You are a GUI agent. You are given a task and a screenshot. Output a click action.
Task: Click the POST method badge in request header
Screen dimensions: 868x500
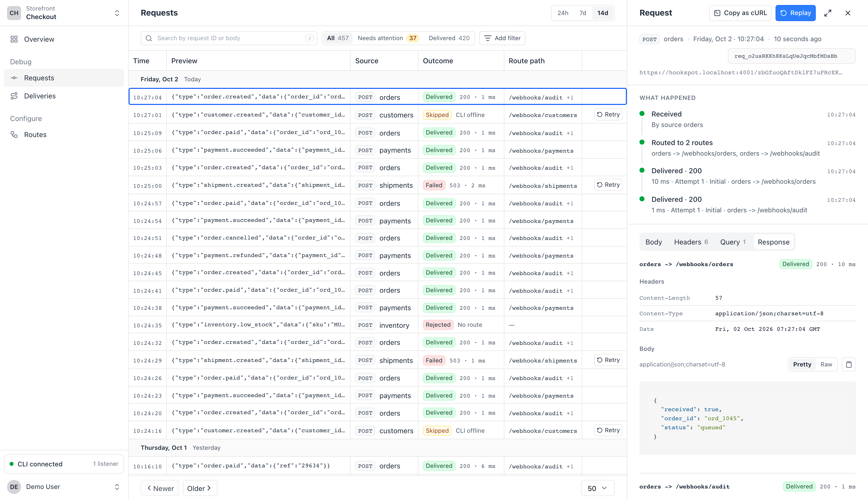coord(649,39)
